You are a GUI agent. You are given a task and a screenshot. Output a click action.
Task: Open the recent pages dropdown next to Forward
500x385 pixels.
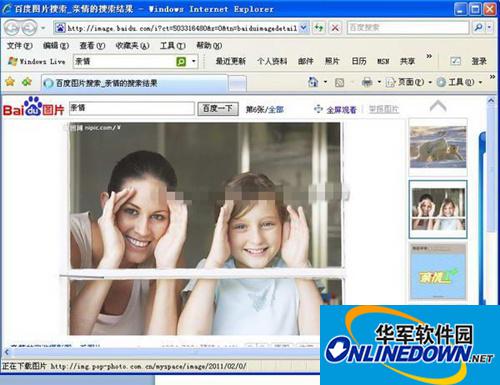tap(43, 28)
